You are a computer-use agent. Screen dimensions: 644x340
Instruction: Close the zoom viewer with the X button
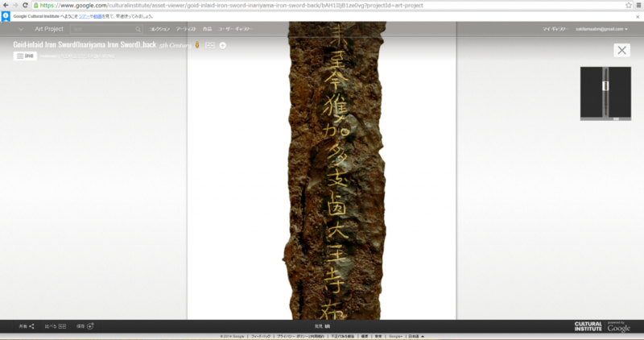[x=621, y=50]
